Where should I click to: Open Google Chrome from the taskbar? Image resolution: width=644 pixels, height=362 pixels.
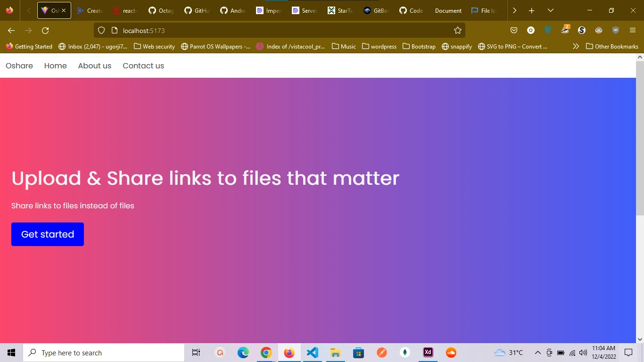[x=266, y=353]
